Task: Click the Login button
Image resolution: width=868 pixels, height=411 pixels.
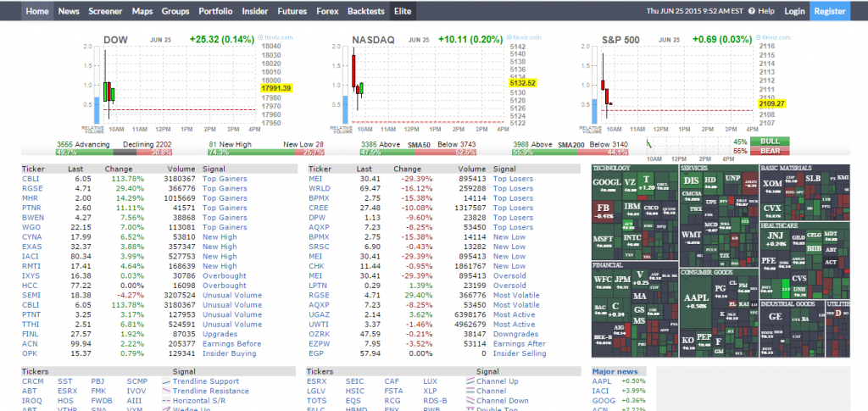Action: tap(794, 11)
